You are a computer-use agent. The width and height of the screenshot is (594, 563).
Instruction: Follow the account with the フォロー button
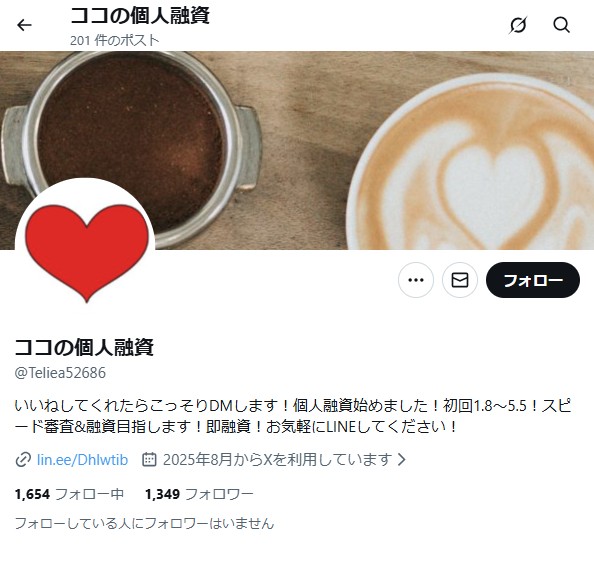click(533, 280)
